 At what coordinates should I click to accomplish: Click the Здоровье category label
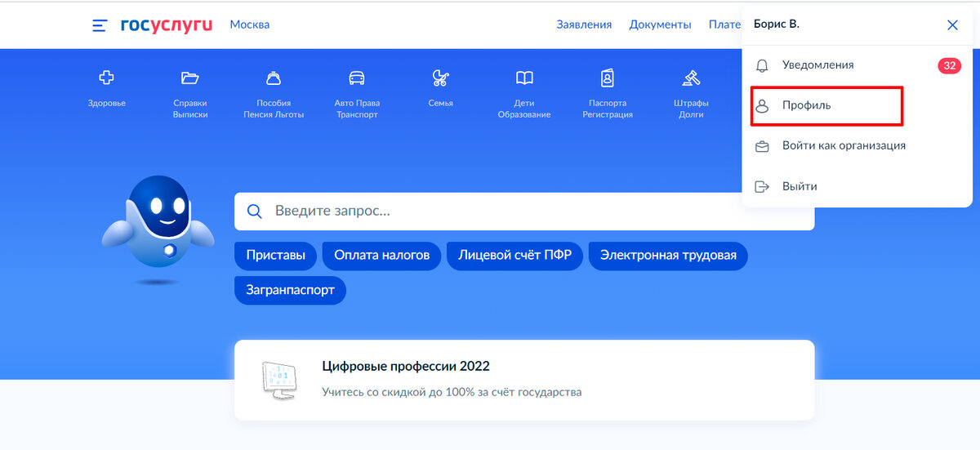coord(107,104)
